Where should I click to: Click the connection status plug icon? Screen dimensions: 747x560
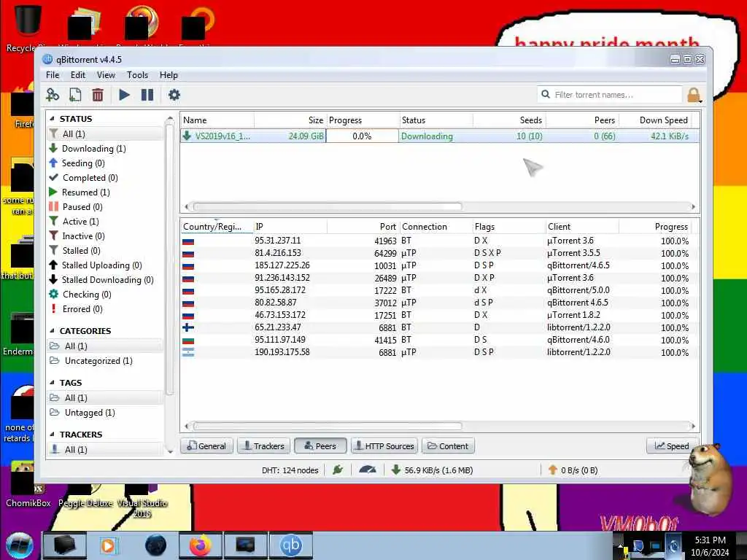click(338, 470)
